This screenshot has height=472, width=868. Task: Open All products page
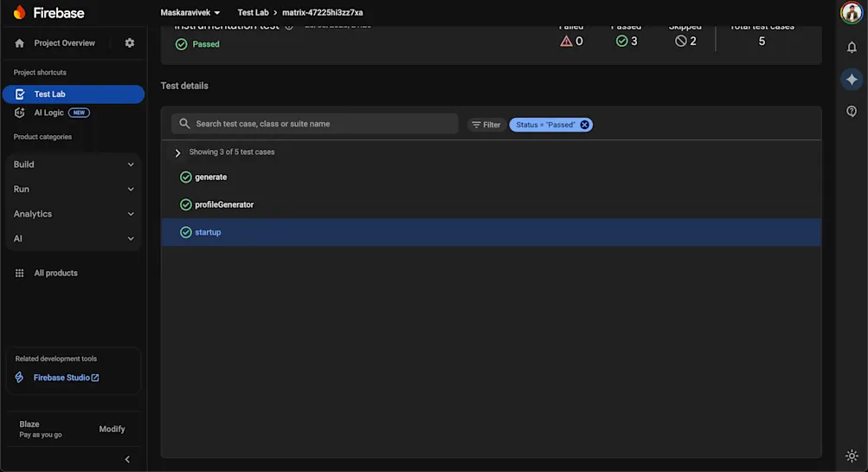coord(55,273)
